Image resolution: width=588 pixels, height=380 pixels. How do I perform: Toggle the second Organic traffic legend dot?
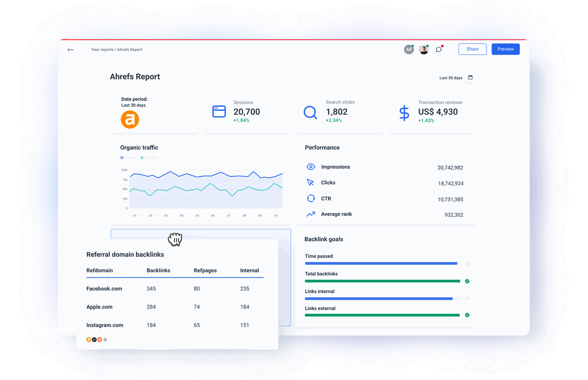(142, 157)
